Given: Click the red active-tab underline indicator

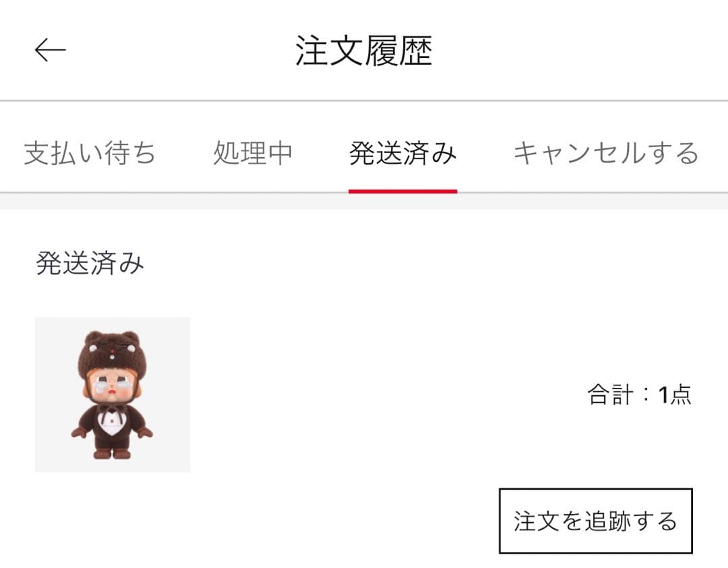Looking at the screenshot, I should click(x=402, y=191).
